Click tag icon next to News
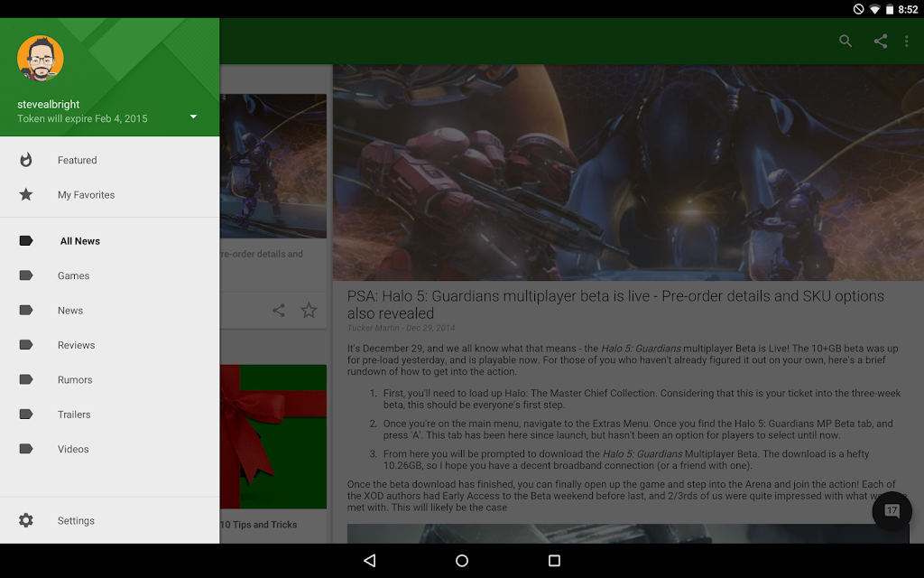Screen dimensions: 924x578 coord(26,311)
